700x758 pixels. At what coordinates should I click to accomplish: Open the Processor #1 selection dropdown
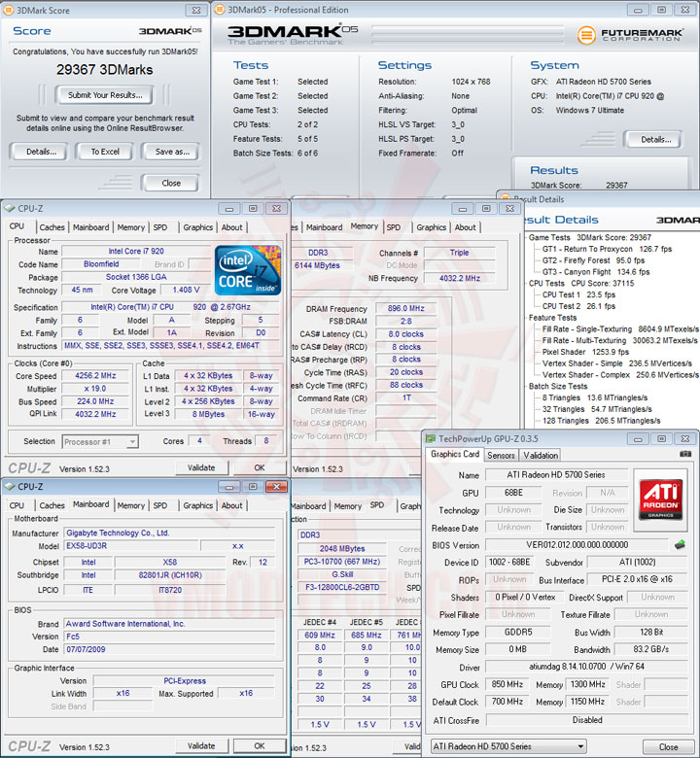point(100,442)
